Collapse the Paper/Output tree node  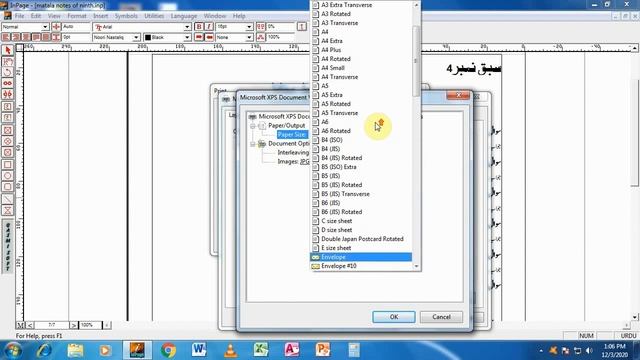click(253, 126)
